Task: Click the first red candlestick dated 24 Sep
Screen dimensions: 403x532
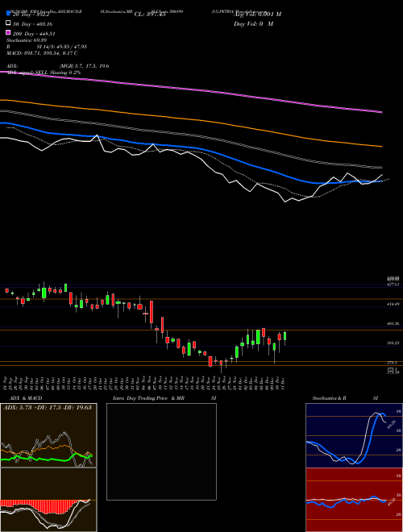Action: (x=6, y=290)
